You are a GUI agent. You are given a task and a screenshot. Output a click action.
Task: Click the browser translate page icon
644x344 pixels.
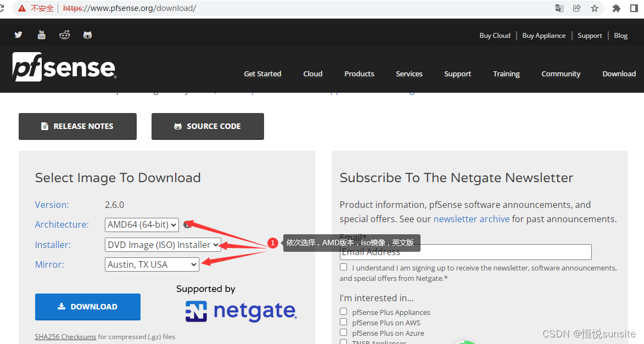coord(559,8)
